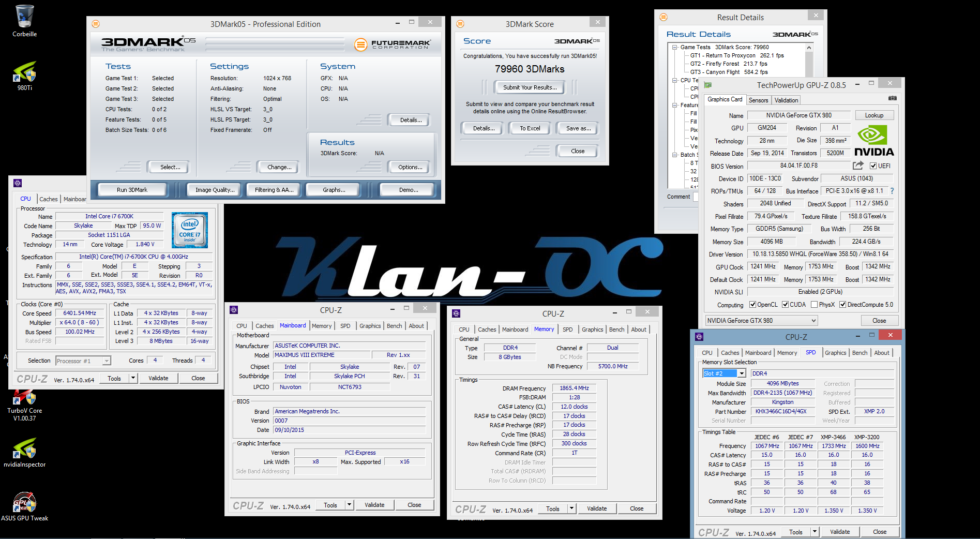The width and height of the screenshot is (980, 539).
Task: Launch the nvidiaInspector desktop shortcut
Action: 24,453
